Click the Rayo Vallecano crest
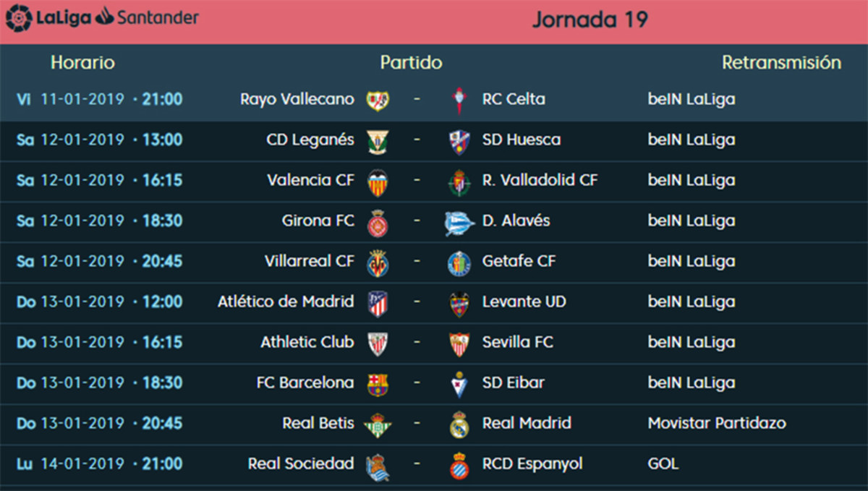The height and width of the screenshot is (491, 868). 378,100
